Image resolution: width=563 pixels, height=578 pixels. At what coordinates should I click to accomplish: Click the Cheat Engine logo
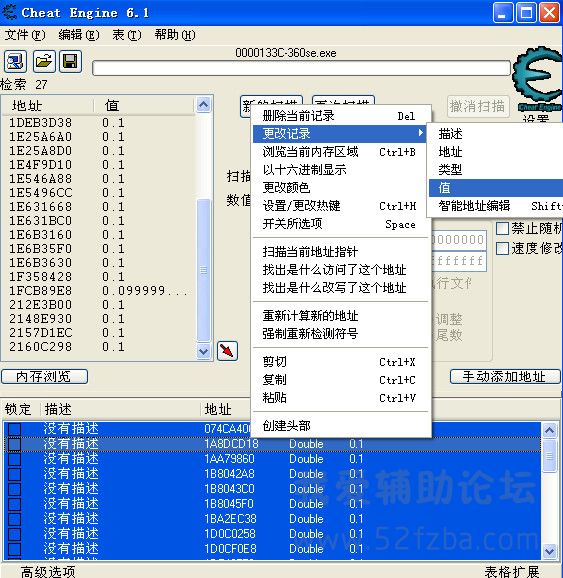click(x=538, y=79)
